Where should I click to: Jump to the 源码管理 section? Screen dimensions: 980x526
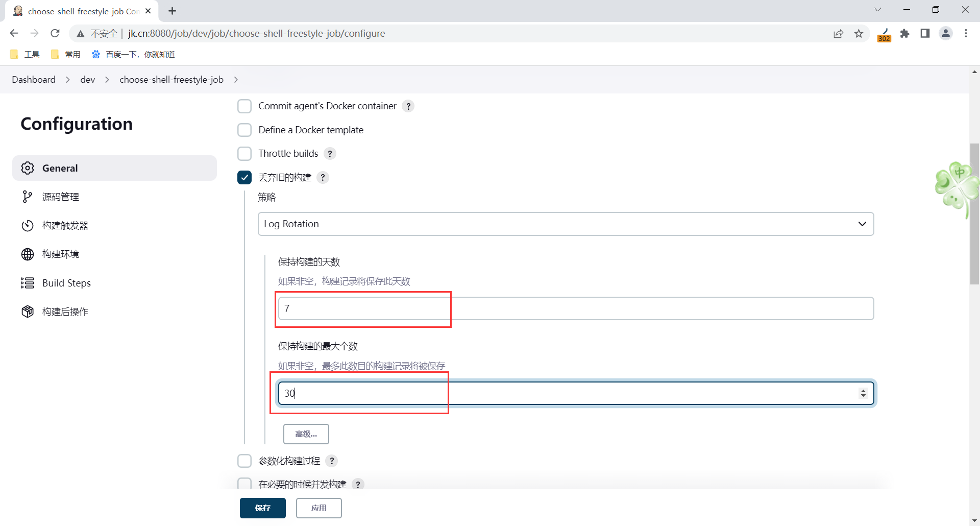click(x=114, y=197)
